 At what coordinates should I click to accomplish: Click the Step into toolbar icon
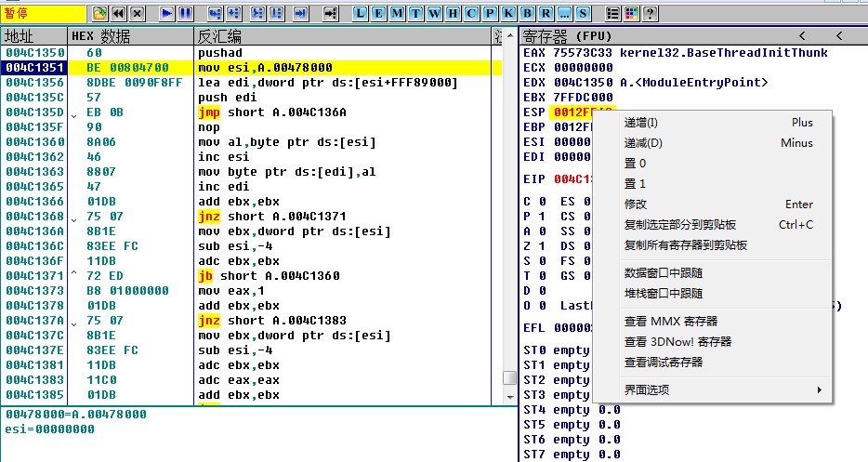pos(216,13)
